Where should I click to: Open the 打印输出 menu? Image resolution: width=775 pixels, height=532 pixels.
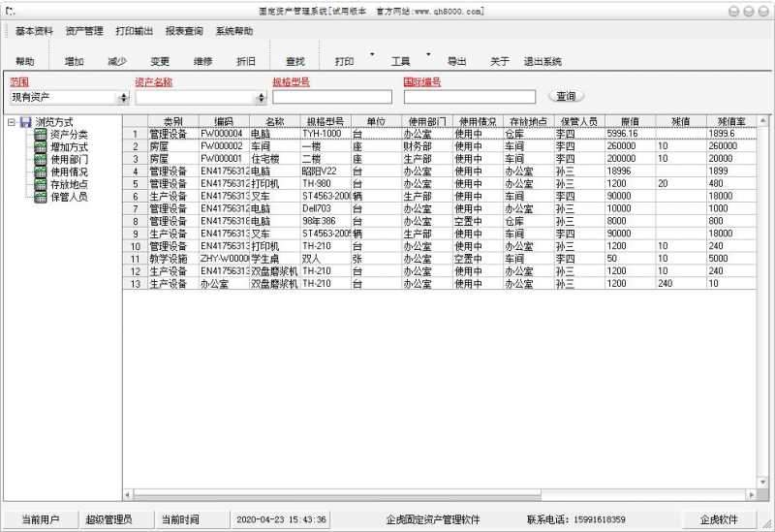coord(134,31)
